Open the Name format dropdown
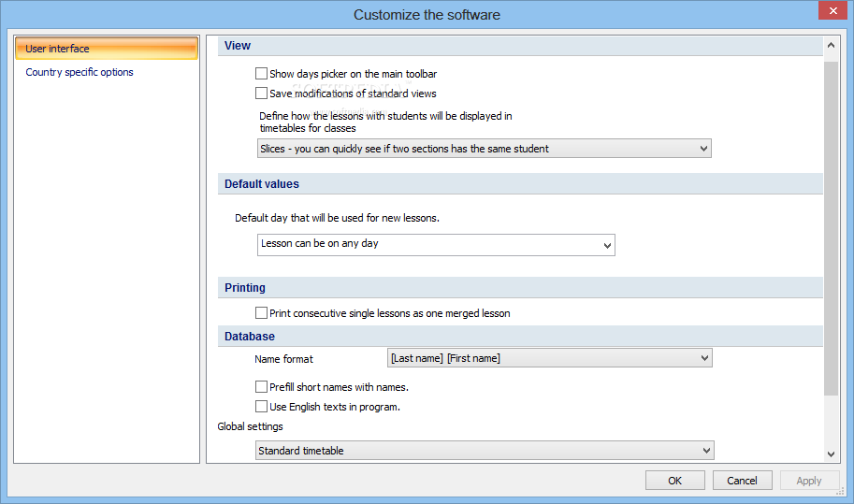 click(x=550, y=358)
